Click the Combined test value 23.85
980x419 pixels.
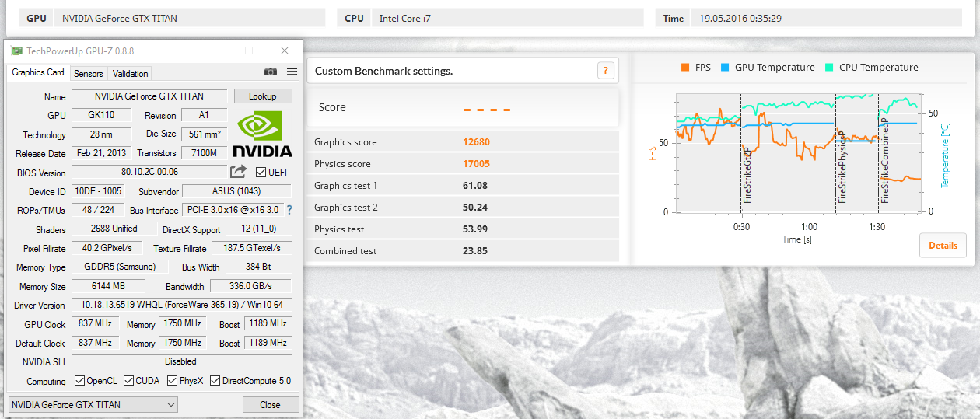coord(475,251)
